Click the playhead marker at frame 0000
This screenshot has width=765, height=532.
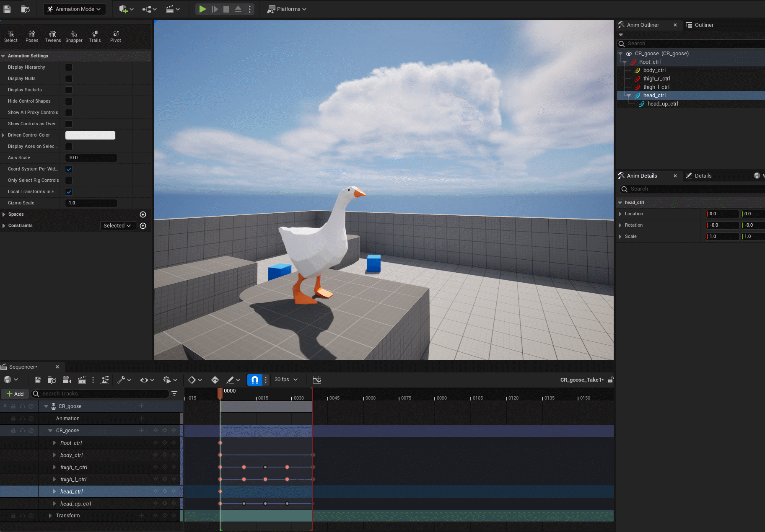coord(220,393)
